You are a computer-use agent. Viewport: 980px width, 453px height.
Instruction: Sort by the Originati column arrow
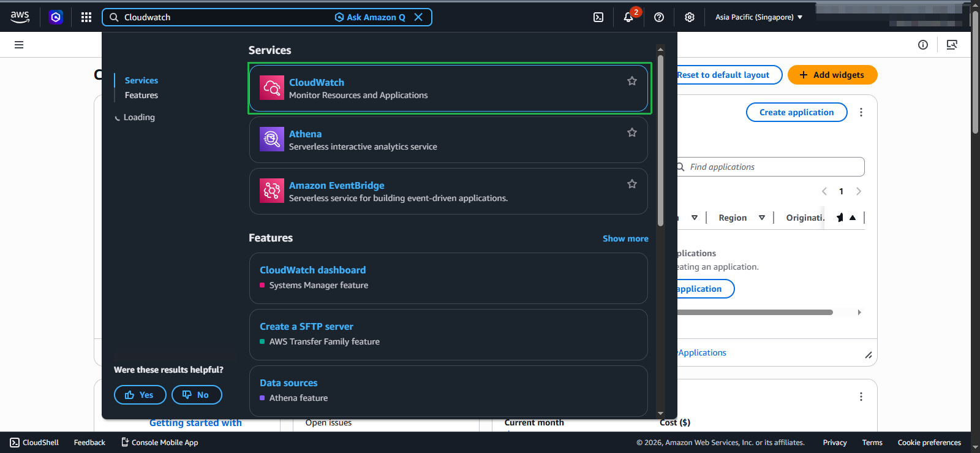pyautogui.click(x=853, y=218)
